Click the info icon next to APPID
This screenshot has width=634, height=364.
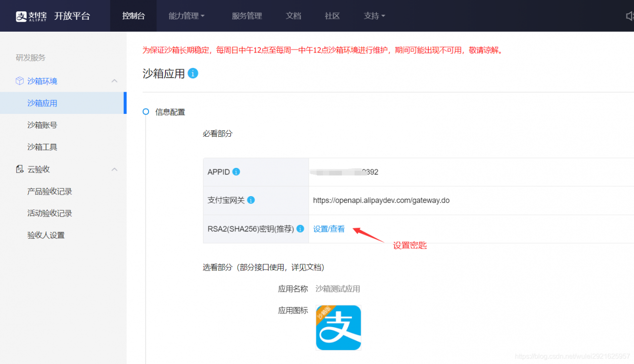tap(236, 172)
